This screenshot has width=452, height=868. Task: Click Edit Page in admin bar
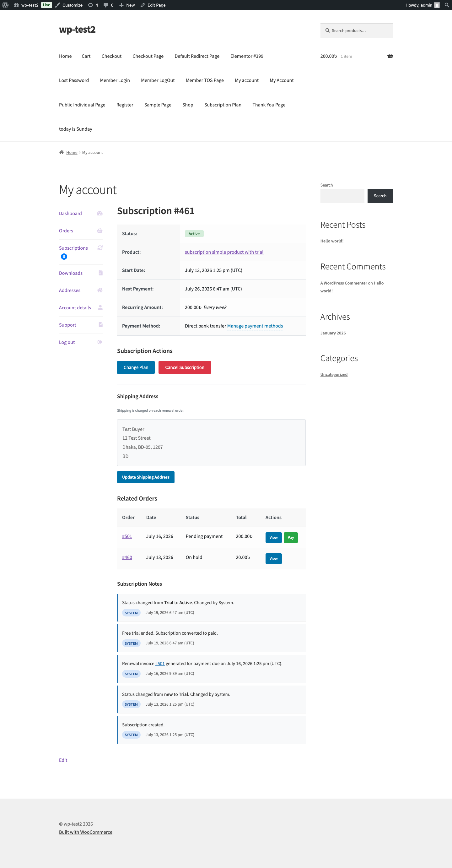click(153, 5)
